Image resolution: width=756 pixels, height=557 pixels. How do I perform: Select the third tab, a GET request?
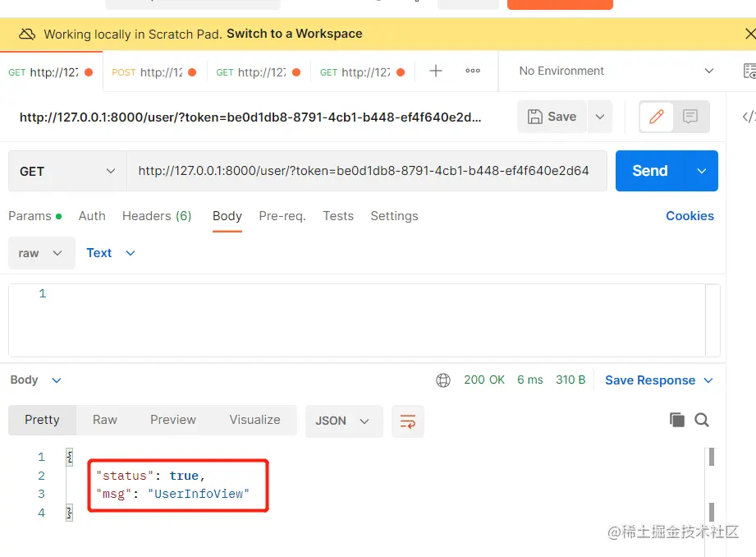(x=259, y=72)
